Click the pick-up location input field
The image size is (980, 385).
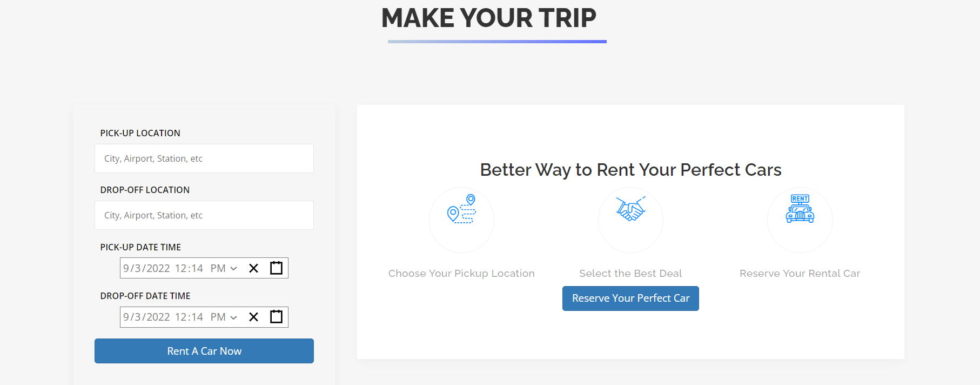point(204,158)
